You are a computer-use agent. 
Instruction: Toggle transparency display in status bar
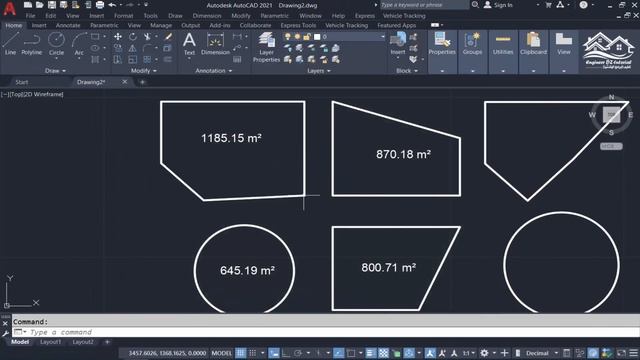point(384,353)
